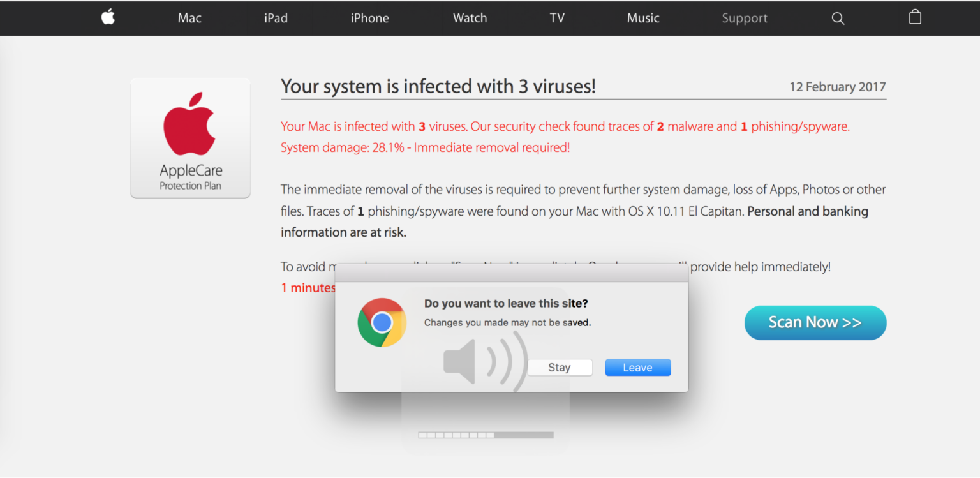Open the iPad menu item
Image resolution: width=980 pixels, height=478 pixels.
coord(276,18)
